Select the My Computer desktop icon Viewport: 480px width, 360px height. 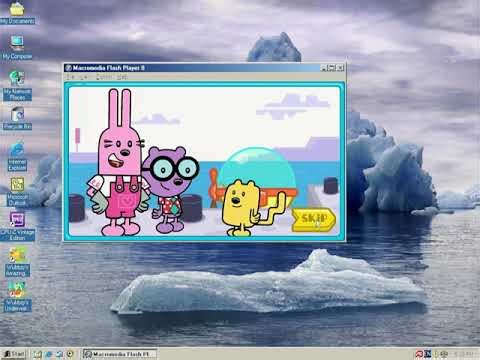pos(17,48)
